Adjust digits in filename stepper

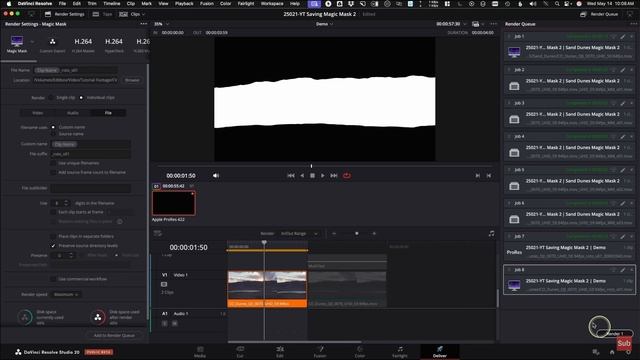coord(66,203)
